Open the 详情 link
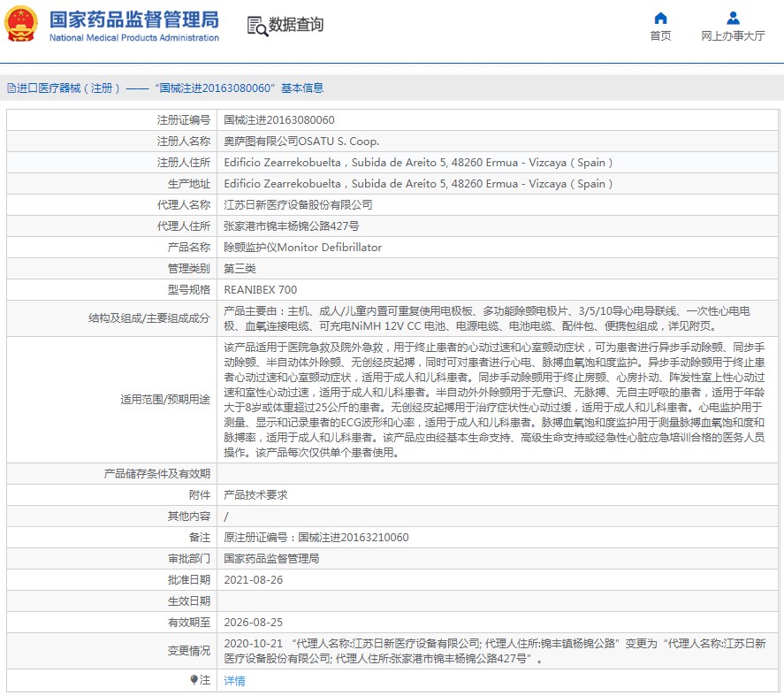Image resolution: width=784 pixels, height=696 pixels. coord(234,680)
